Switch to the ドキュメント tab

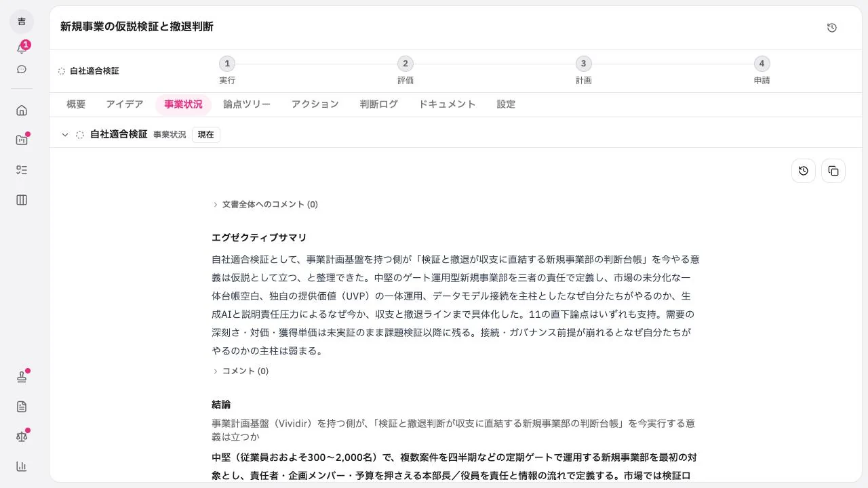(x=447, y=104)
